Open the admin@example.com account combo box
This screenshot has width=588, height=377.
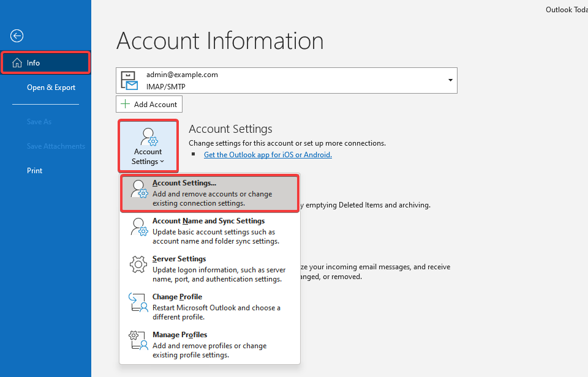coord(287,80)
